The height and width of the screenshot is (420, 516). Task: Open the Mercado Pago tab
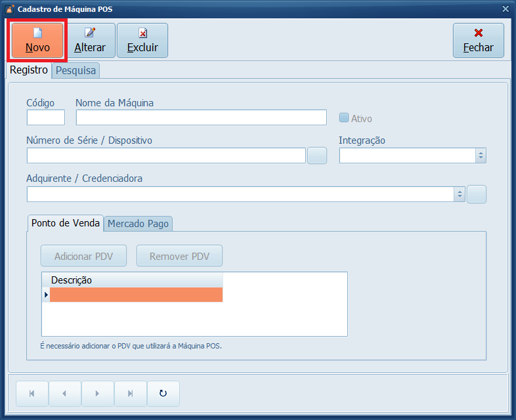pos(138,224)
